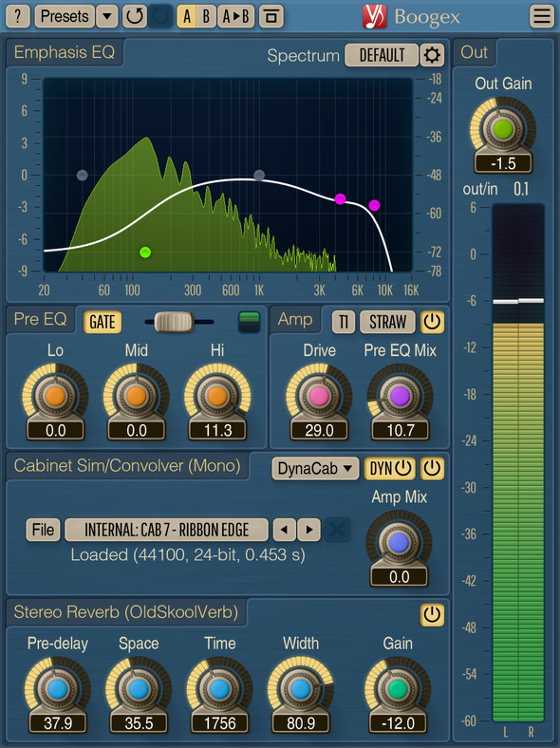Open the Presets dropdown arrow
This screenshot has height=748, width=560.
tap(107, 16)
